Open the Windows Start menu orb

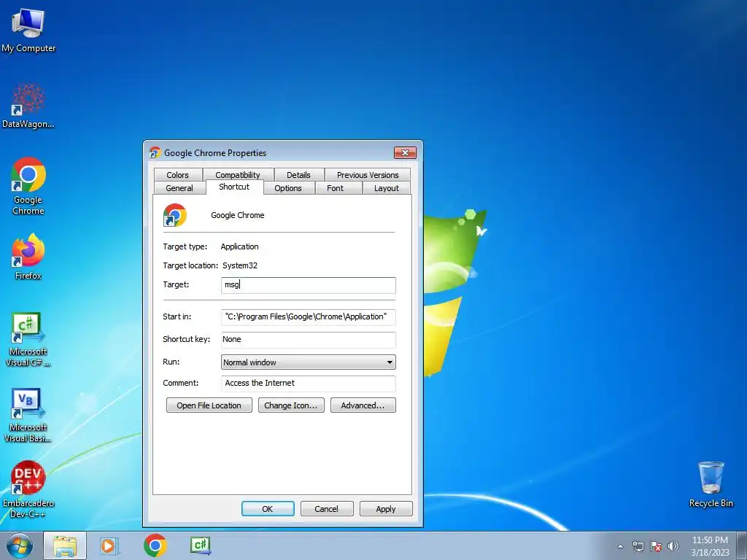20,545
